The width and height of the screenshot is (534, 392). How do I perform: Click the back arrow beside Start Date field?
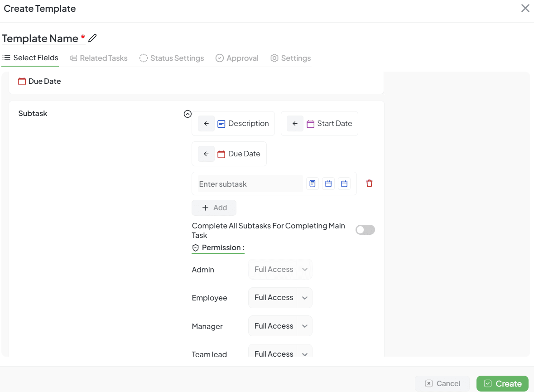click(x=295, y=123)
